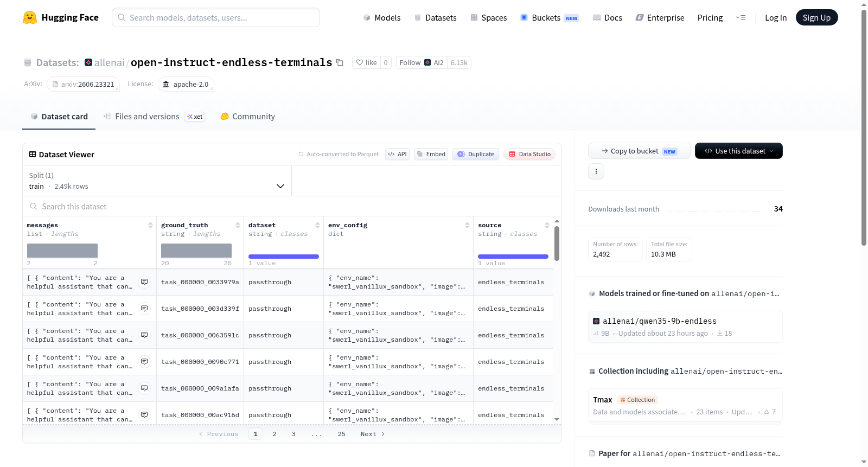Open conversation viewer for task_000000_009a1afa row

pyautogui.click(x=144, y=388)
